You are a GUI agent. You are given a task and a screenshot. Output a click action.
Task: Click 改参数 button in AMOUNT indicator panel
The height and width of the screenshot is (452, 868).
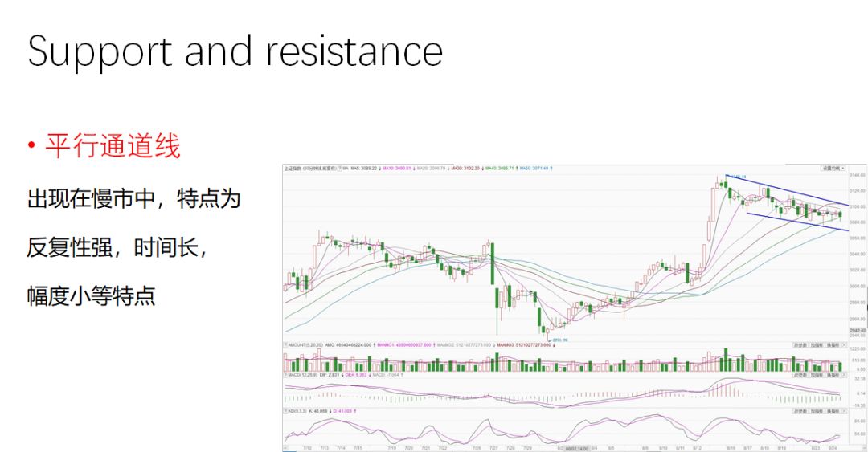(800, 344)
